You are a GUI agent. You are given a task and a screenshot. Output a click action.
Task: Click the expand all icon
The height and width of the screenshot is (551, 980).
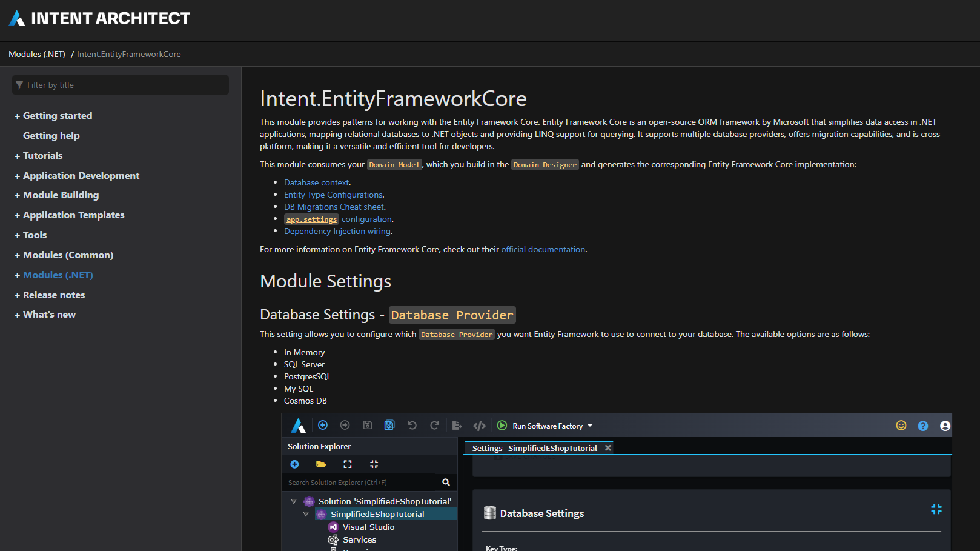pyautogui.click(x=348, y=464)
